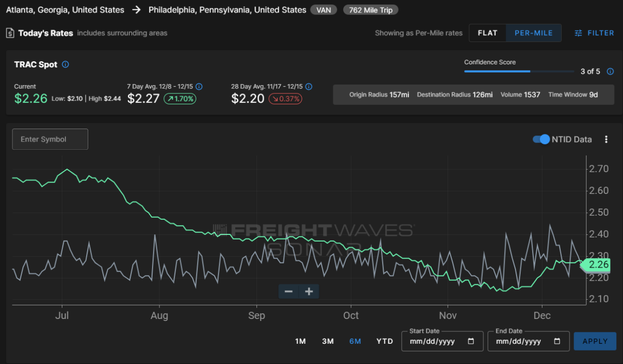This screenshot has width=623, height=364.
Task: Click the FILTER button label
Action: click(601, 33)
